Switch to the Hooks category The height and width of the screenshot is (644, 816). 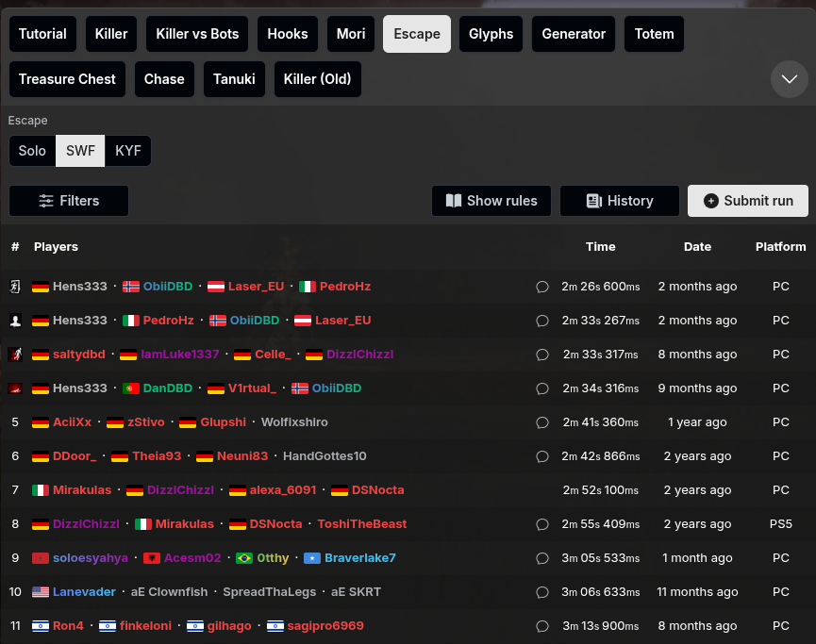pyautogui.click(x=288, y=34)
